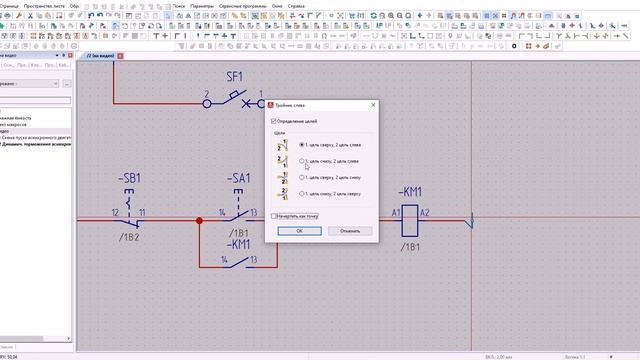
Task: Close the page navigator panel
Action: pyautogui.click(x=70, y=55)
